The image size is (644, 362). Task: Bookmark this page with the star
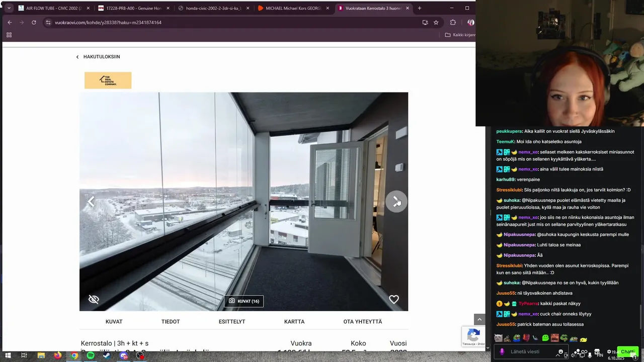pyautogui.click(x=436, y=22)
